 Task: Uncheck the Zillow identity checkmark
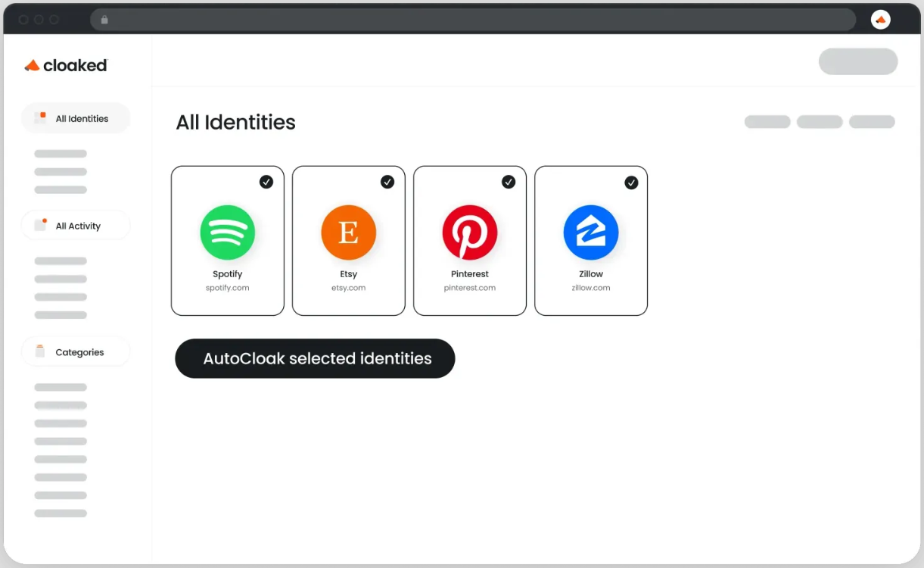[x=631, y=183]
